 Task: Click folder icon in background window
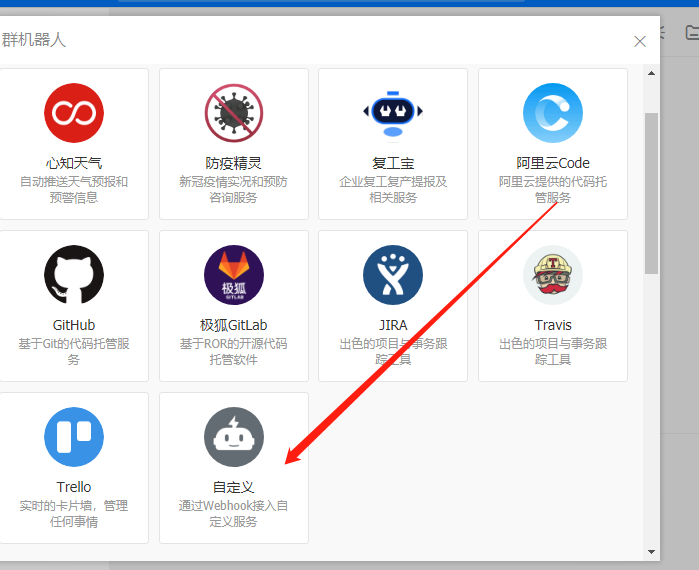(691, 32)
